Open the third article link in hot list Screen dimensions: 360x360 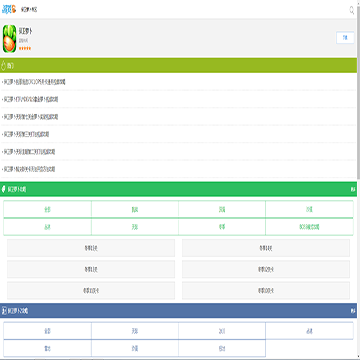tap(31, 117)
